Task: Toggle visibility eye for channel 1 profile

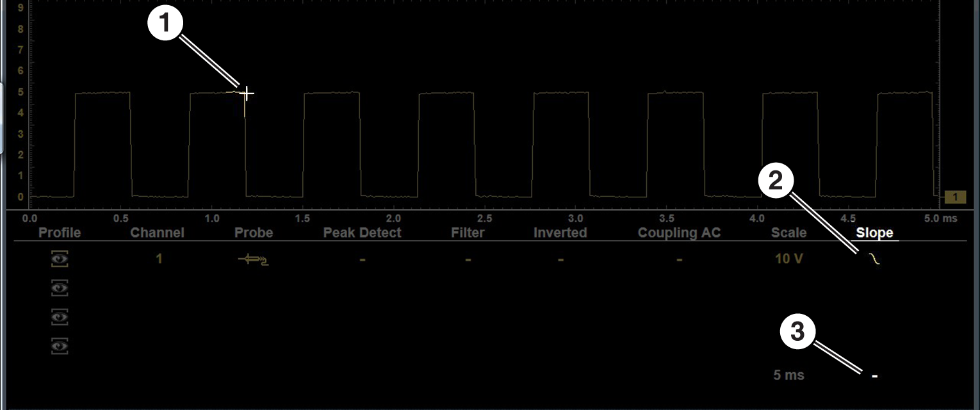Action: tap(60, 259)
